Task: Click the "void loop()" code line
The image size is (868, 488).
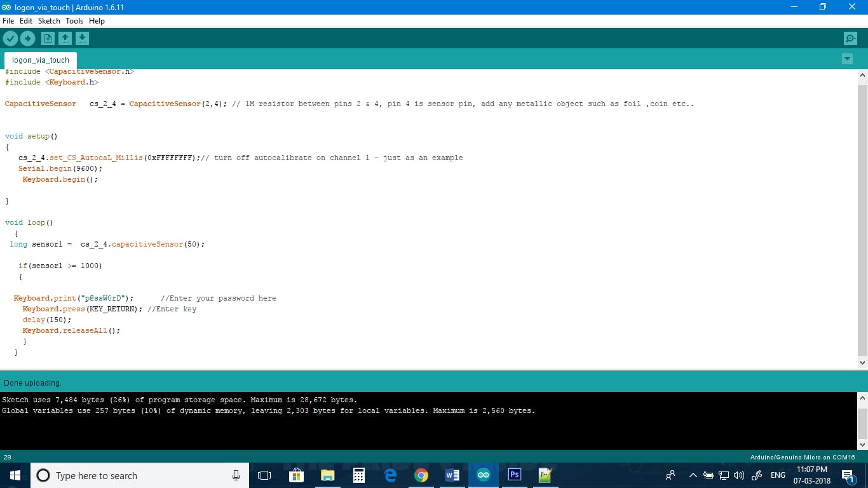Action: [29, 222]
